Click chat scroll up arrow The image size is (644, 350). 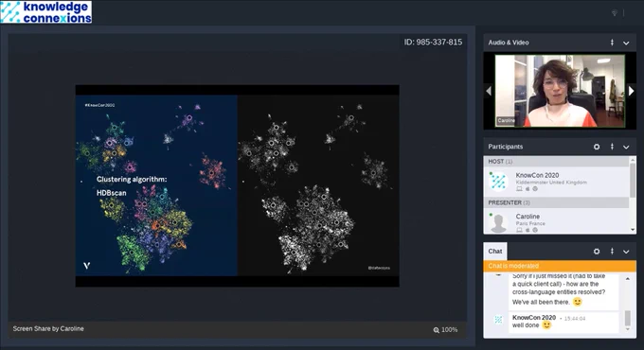628,279
